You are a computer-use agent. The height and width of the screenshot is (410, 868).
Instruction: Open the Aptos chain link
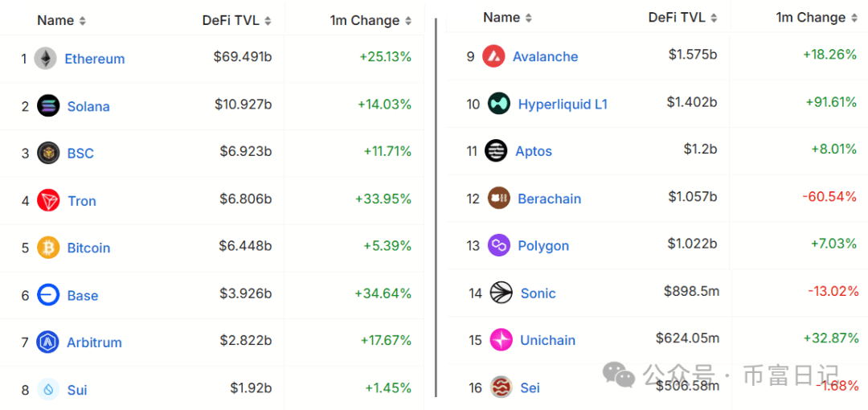click(534, 151)
